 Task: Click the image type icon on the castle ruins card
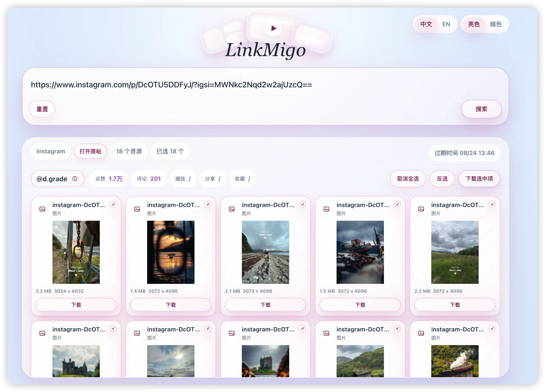click(x=42, y=333)
